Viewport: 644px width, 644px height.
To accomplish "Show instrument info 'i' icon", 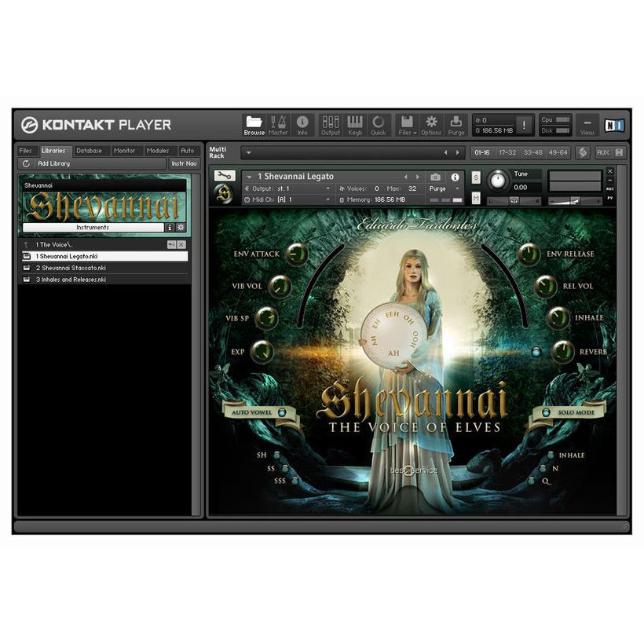I will tap(455, 177).
